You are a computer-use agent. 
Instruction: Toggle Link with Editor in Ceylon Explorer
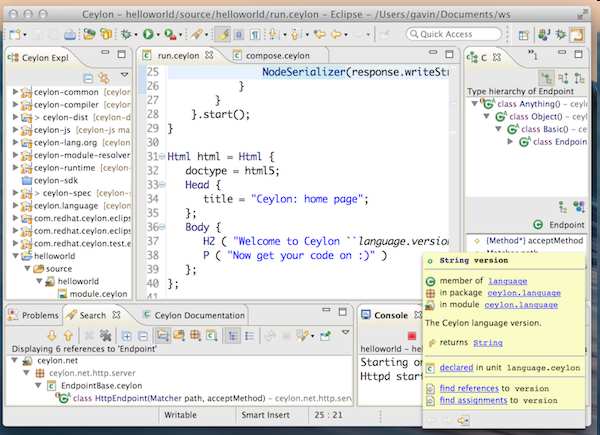click(103, 77)
